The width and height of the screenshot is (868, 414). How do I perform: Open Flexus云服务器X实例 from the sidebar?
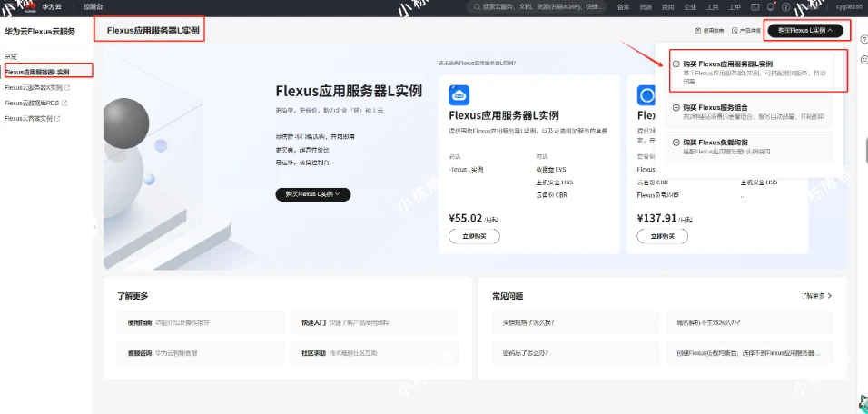[34, 87]
